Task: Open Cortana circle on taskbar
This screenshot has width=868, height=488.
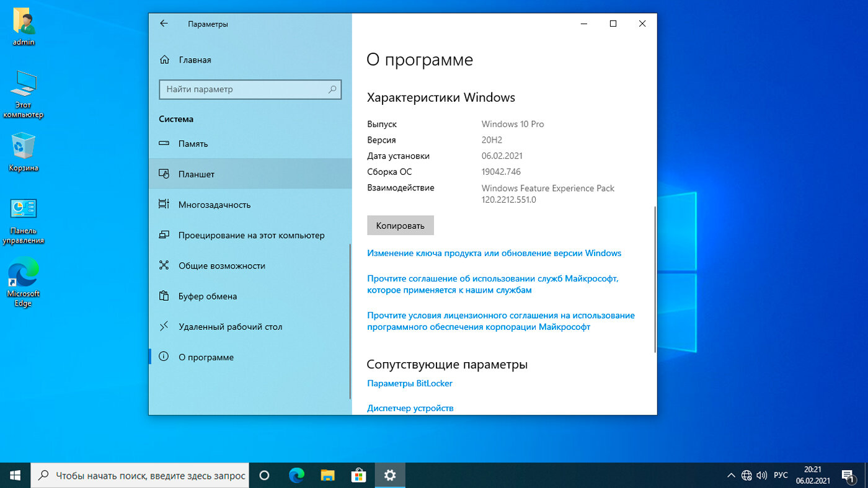Action: coord(264,476)
